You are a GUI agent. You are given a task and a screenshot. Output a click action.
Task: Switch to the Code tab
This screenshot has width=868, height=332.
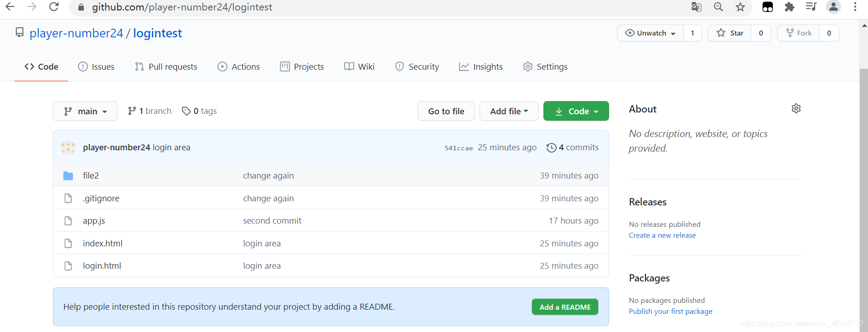41,66
